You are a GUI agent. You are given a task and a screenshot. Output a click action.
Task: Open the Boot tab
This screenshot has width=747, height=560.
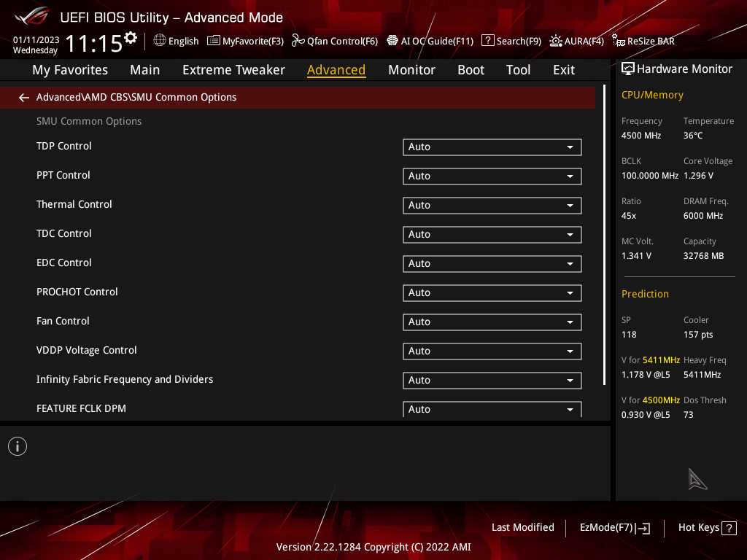coord(471,70)
